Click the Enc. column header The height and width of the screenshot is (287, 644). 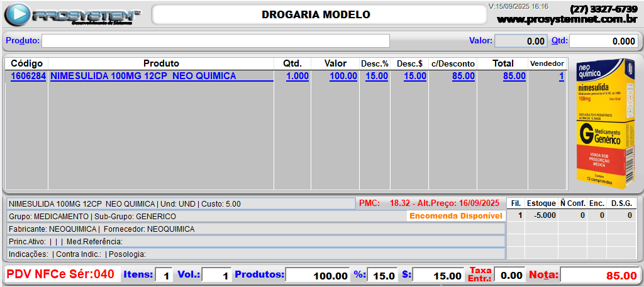pyautogui.click(x=597, y=203)
